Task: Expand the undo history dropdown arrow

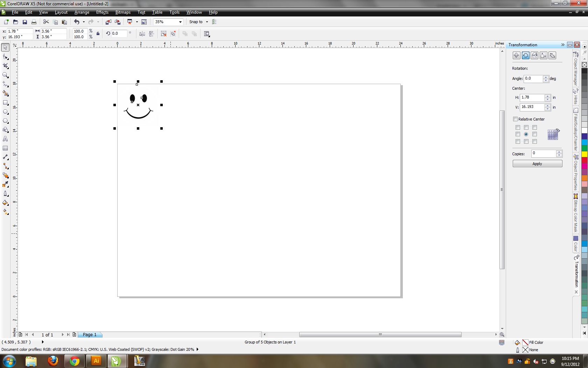Action: click(x=84, y=22)
